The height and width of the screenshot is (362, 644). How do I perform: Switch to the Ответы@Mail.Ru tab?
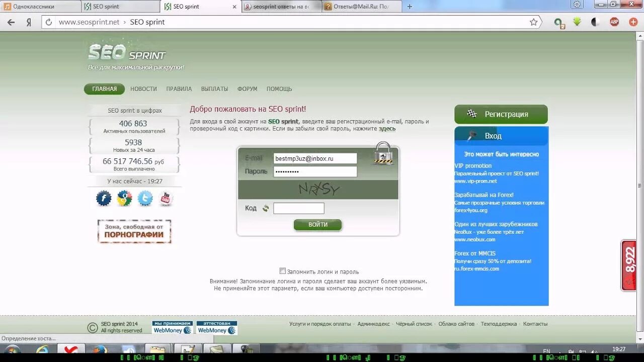coord(362,7)
